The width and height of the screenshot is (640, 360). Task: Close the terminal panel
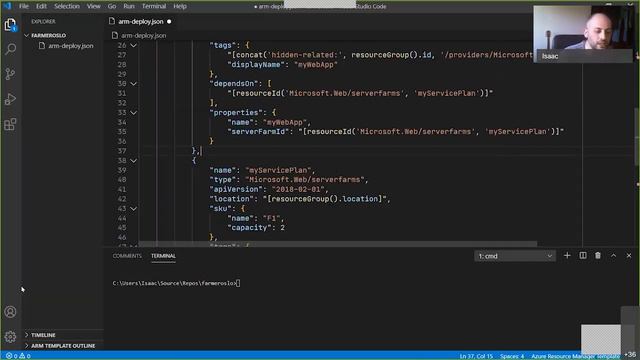[629, 256]
